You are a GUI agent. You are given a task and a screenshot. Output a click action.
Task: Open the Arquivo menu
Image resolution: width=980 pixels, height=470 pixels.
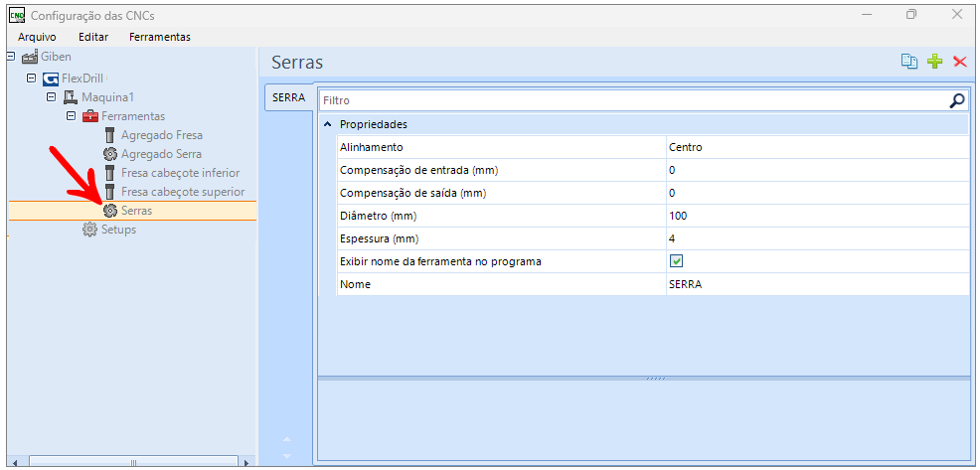(38, 37)
